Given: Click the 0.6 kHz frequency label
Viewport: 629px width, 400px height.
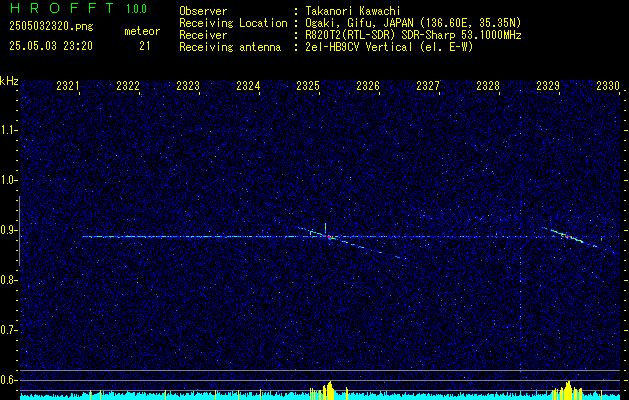Looking at the screenshot, I should coord(9,380).
